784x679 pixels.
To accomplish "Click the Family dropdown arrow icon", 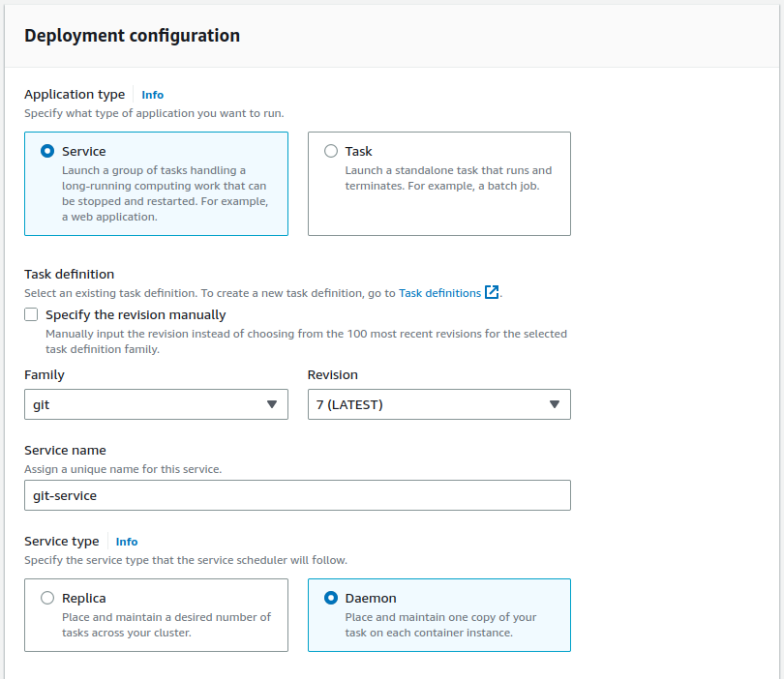I will (x=273, y=404).
